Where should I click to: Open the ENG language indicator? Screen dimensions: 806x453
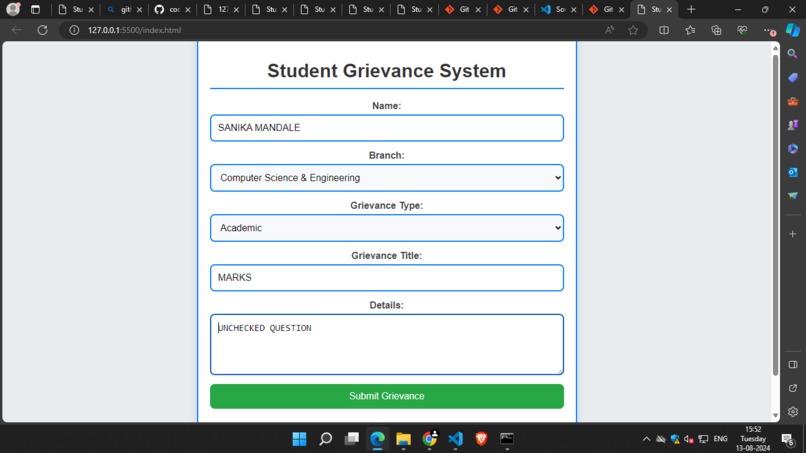click(x=720, y=439)
